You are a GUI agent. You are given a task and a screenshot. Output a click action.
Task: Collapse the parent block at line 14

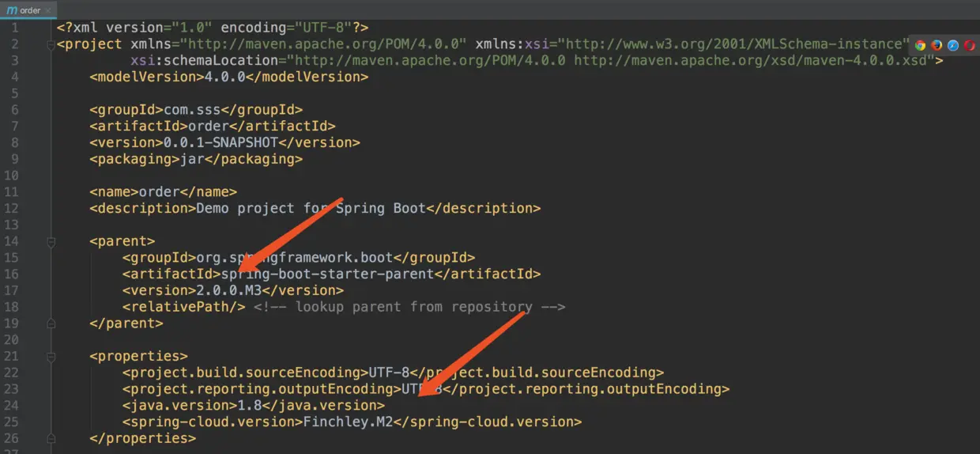[x=51, y=242]
